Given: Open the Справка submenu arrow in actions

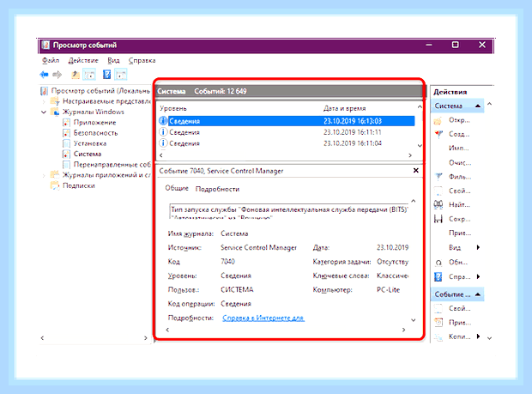Looking at the screenshot, I should [478, 276].
